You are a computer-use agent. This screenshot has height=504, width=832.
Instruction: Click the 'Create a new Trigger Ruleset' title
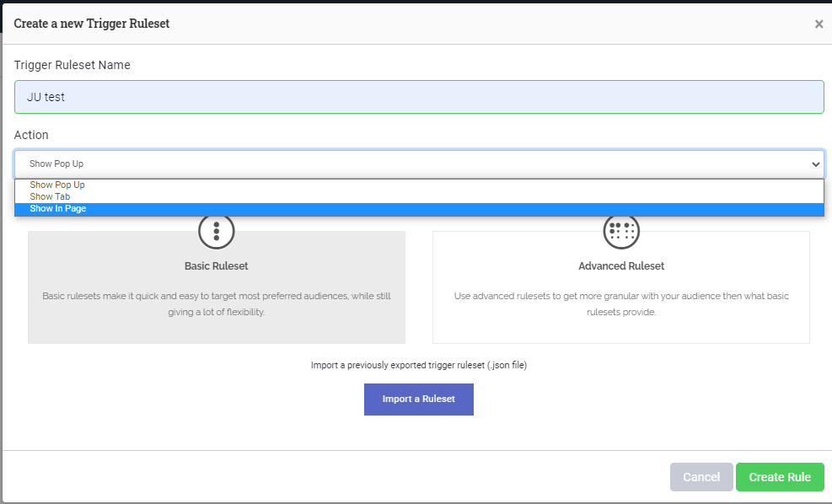[x=92, y=24]
